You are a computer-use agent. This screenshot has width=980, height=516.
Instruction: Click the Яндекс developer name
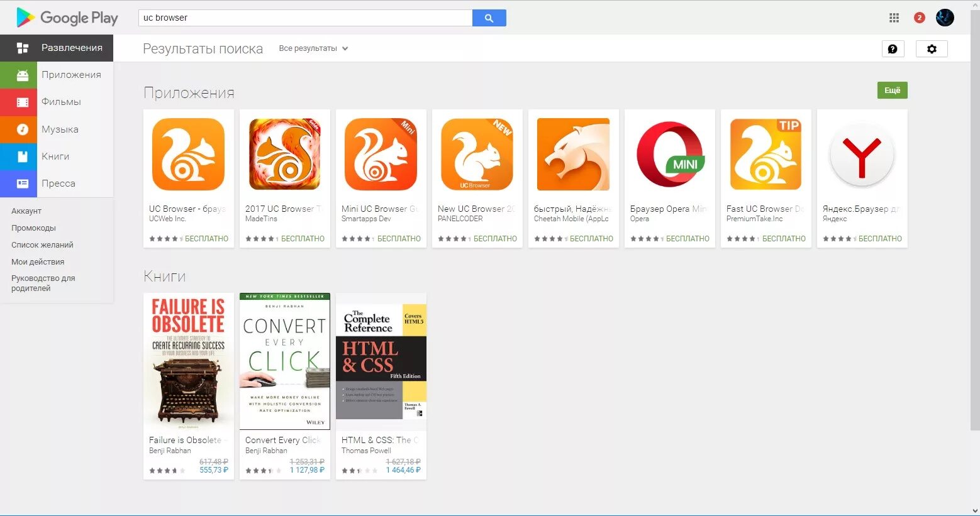tap(835, 219)
